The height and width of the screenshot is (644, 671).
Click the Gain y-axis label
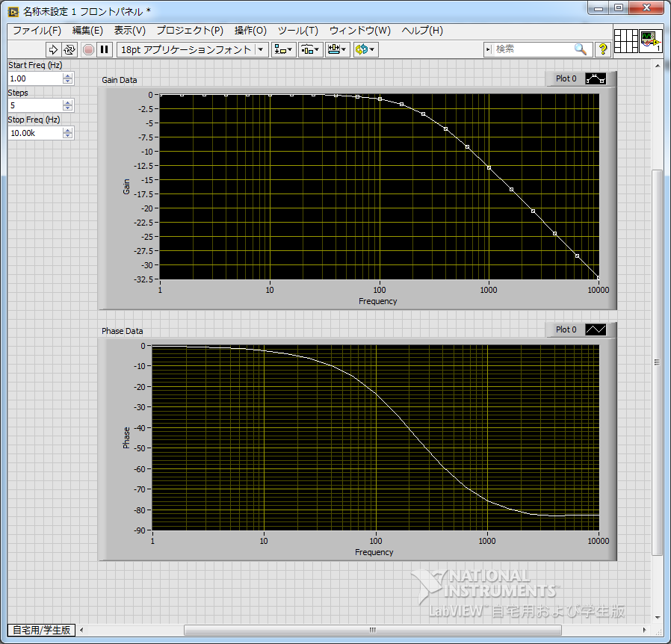click(126, 187)
